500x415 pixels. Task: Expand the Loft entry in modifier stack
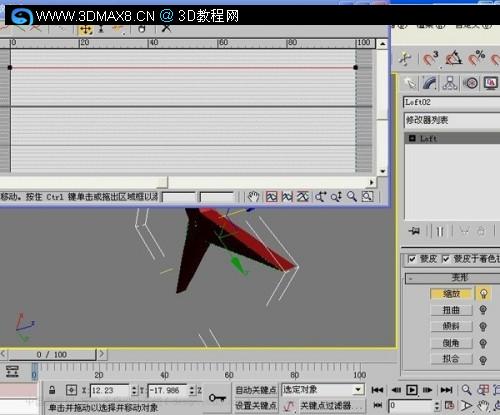412,138
